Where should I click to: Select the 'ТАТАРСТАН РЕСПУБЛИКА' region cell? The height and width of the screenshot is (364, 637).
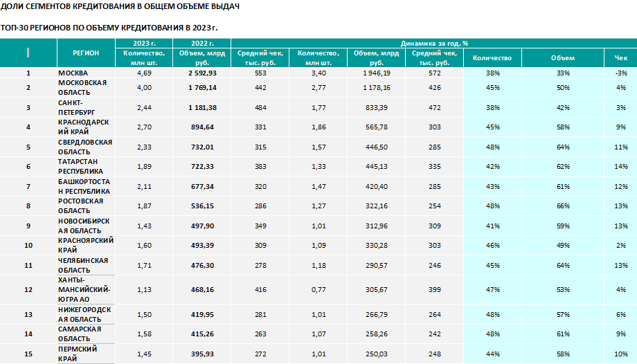(86, 167)
